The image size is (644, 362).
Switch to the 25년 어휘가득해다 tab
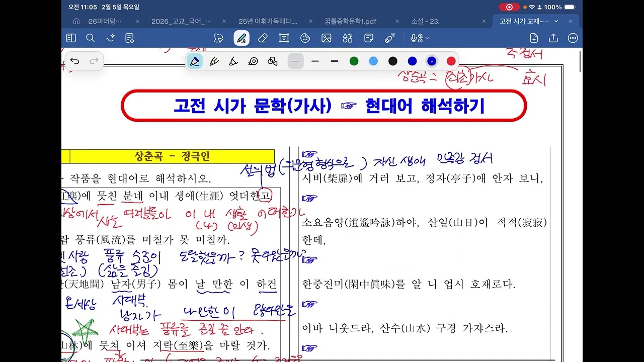[x=268, y=22]
